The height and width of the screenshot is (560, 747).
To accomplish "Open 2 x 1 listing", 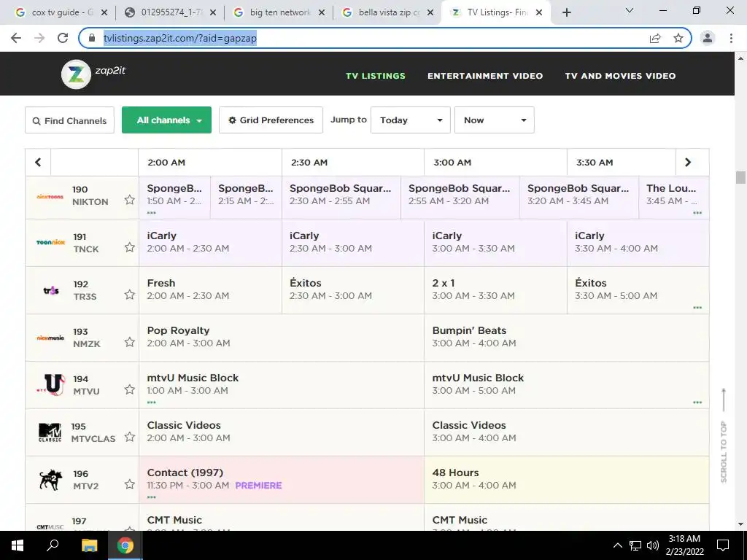I will click(495, 290).
